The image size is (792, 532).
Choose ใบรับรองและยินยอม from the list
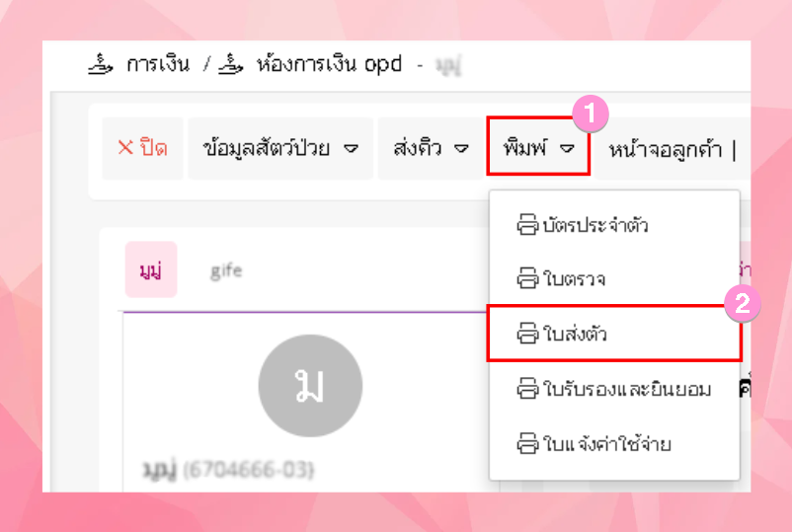tap(614, 389)
